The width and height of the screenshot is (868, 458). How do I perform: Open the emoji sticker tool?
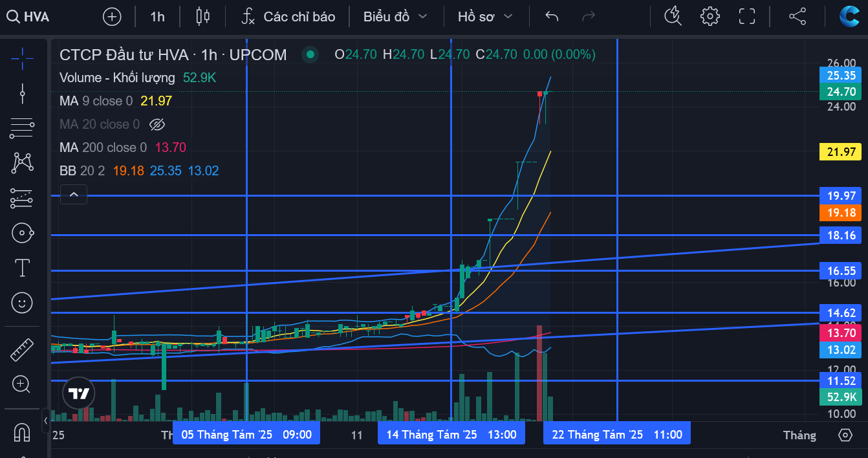[x=23, y=302]
